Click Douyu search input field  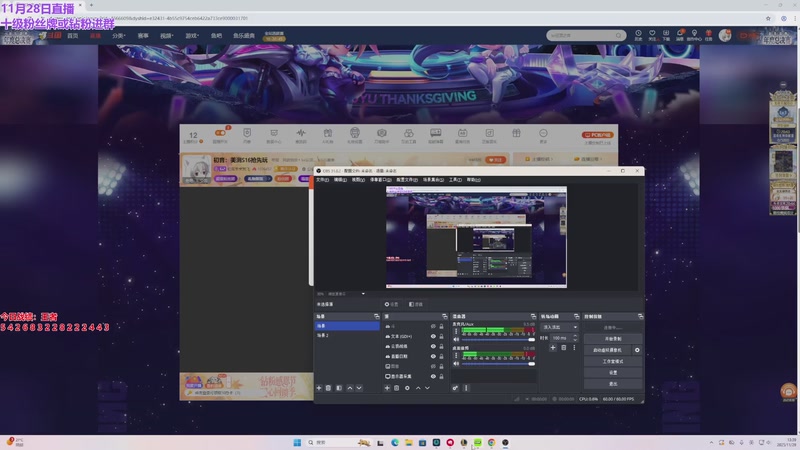tap(582, 35)
